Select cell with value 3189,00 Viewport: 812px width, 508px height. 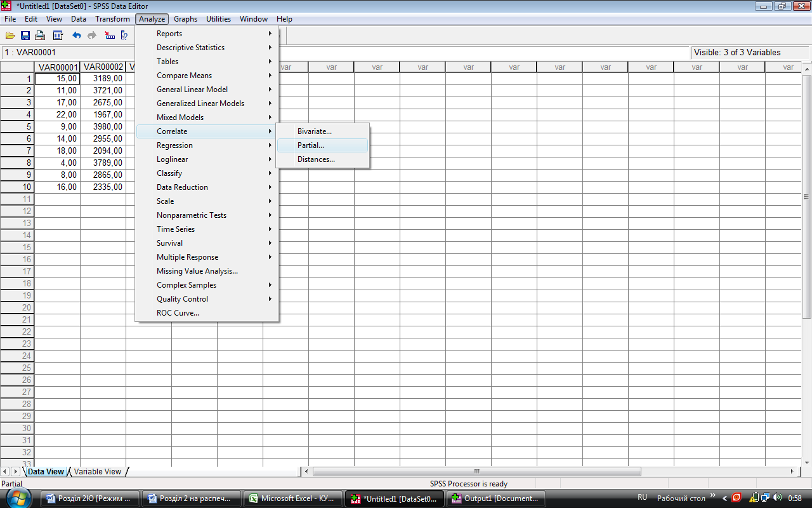(x=103, y=79)
